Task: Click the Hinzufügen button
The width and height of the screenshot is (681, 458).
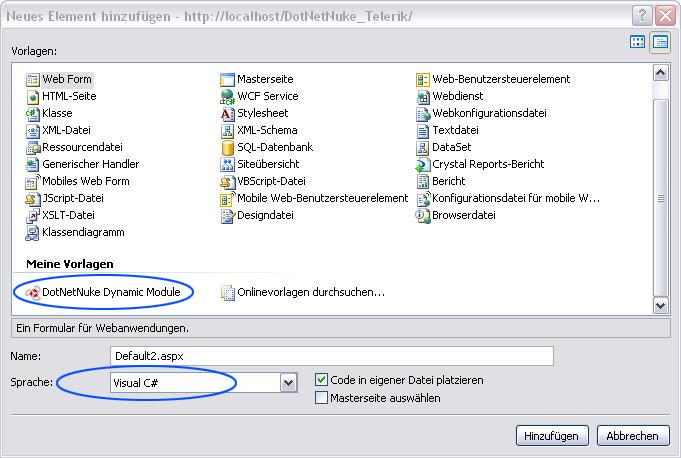Action: pyautogui.click(x=552, y=436)
